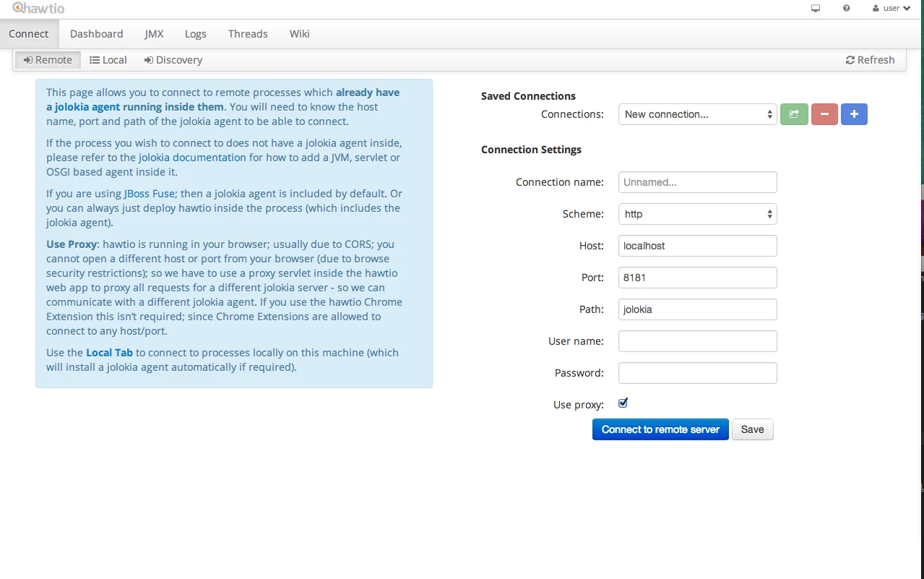This screenshot has height=579, width=924.
Task: Open the monitor icon in the top bar
Action: pyautogui.click(x=816, y=9)
